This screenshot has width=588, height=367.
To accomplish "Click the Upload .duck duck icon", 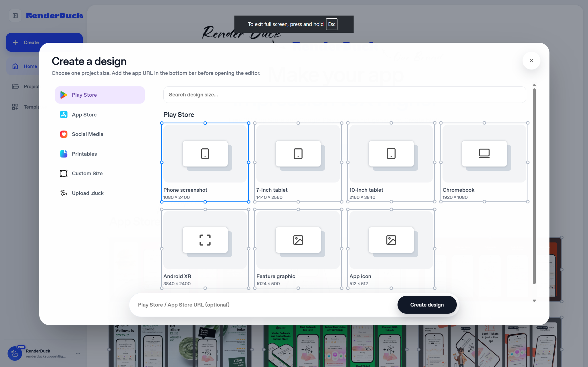I will tap(63, 193).
